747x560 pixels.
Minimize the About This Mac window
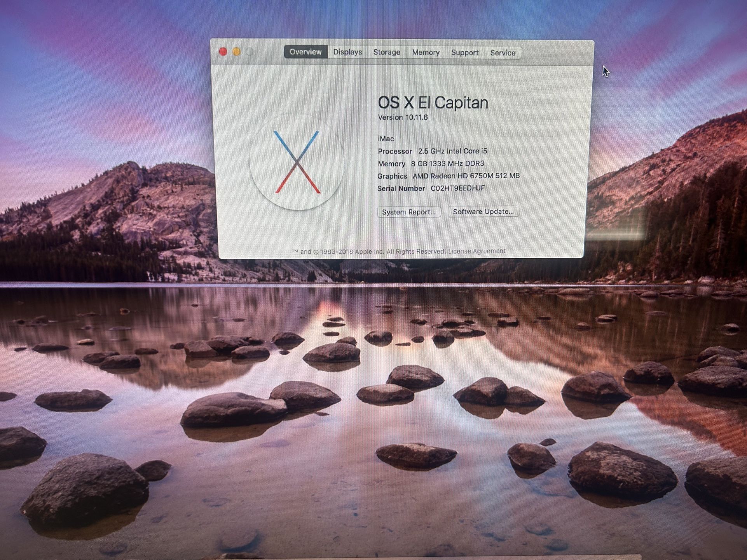tap(236, 52)
